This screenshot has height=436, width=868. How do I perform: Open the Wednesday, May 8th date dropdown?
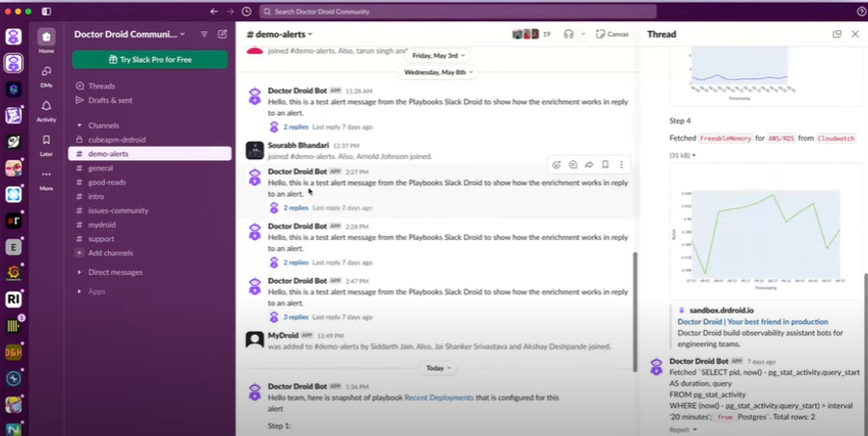tap(438, 72)
